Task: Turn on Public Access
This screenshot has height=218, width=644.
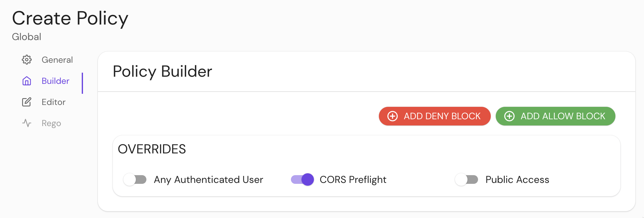Action: [x=466, y=179]
